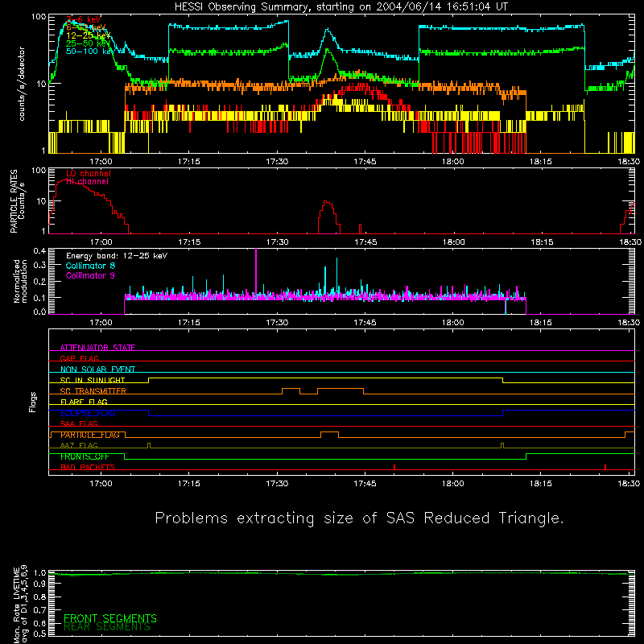Click the NON_SOLAR_EVENT flag label
Viewport: 644px width, 644px height.
(x=97, y=369)
